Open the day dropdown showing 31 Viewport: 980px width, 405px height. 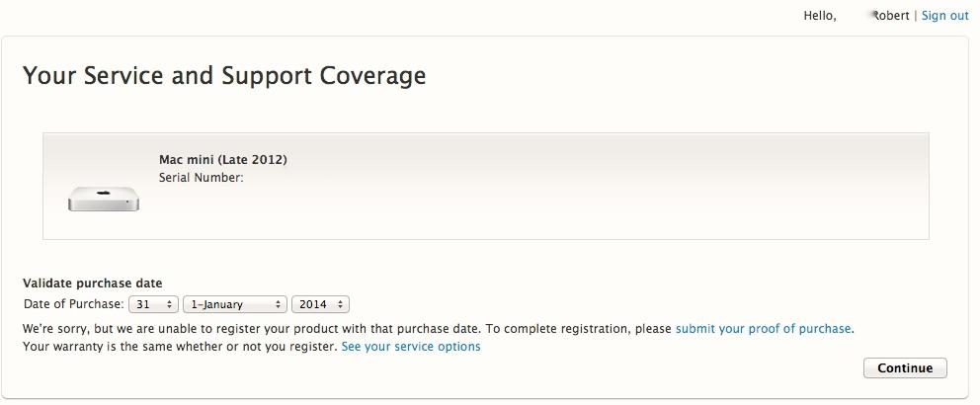tap(154, 304)
